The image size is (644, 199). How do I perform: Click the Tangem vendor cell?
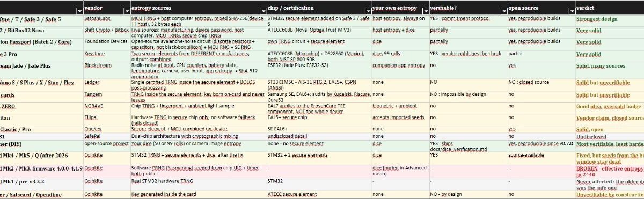107,97
